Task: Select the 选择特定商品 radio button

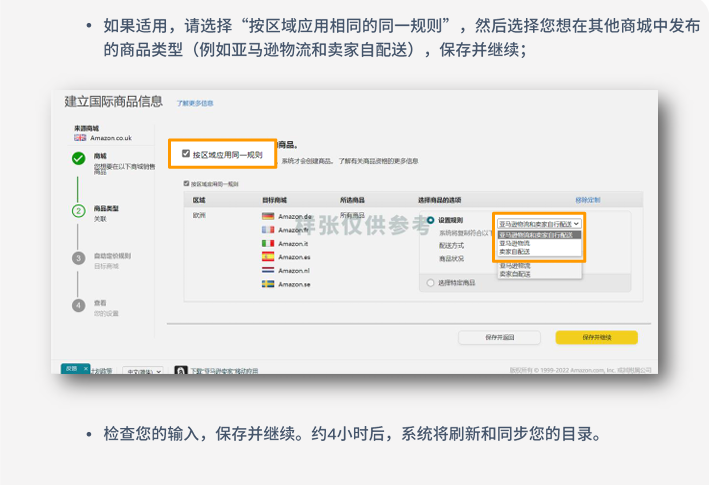Action: [x=430, y=283]
